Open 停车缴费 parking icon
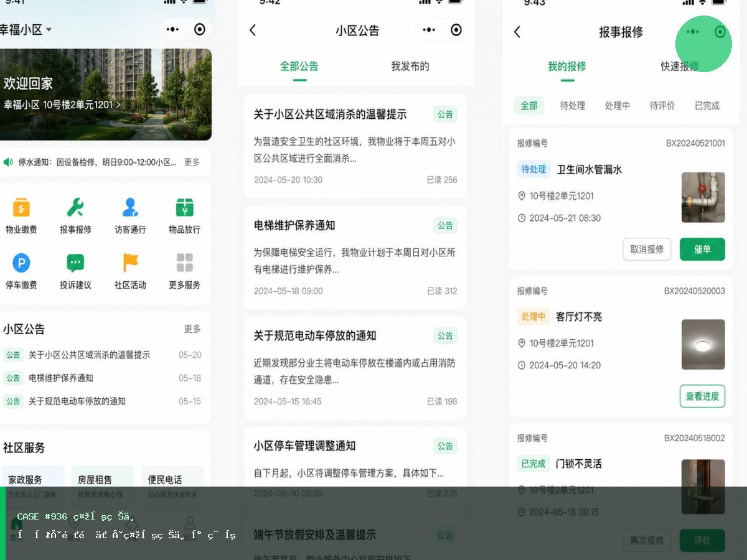The width and height of the screenshot is (747, 560). pos(21,263)
